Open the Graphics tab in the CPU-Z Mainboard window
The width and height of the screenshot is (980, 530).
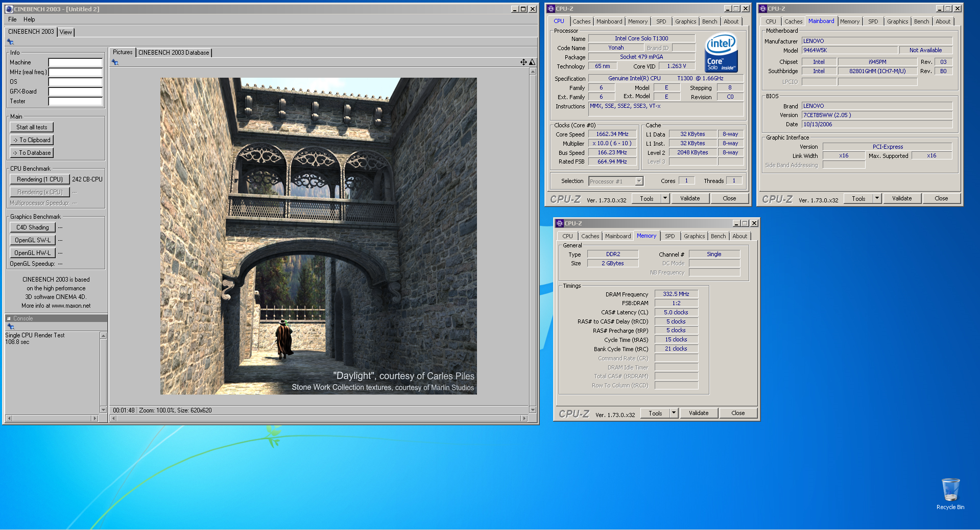[x=897, y=21]
